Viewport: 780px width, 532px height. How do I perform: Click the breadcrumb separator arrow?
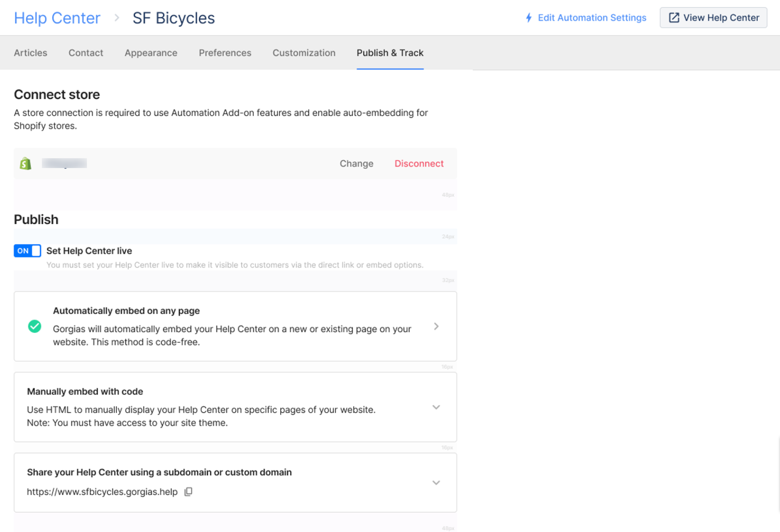(117, 18)
